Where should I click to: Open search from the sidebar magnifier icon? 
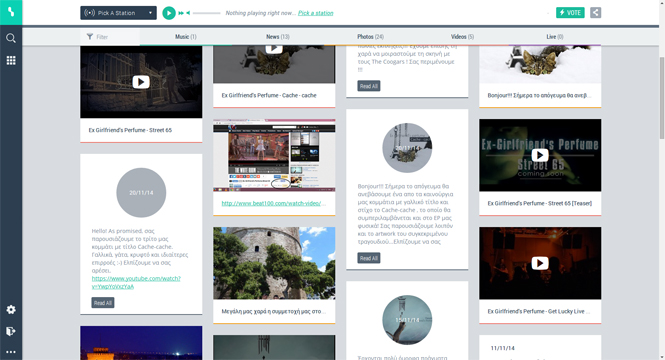[11, 38]
